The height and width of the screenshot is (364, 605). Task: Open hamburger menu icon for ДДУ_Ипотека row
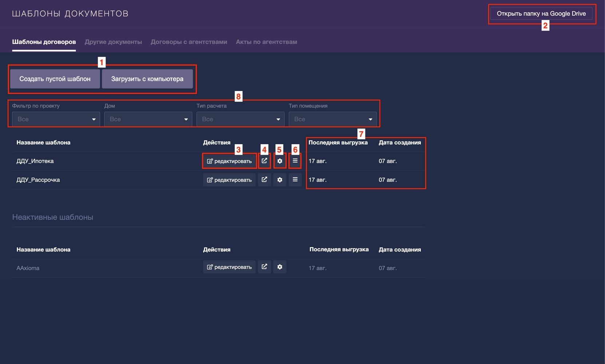coord(295,161)
